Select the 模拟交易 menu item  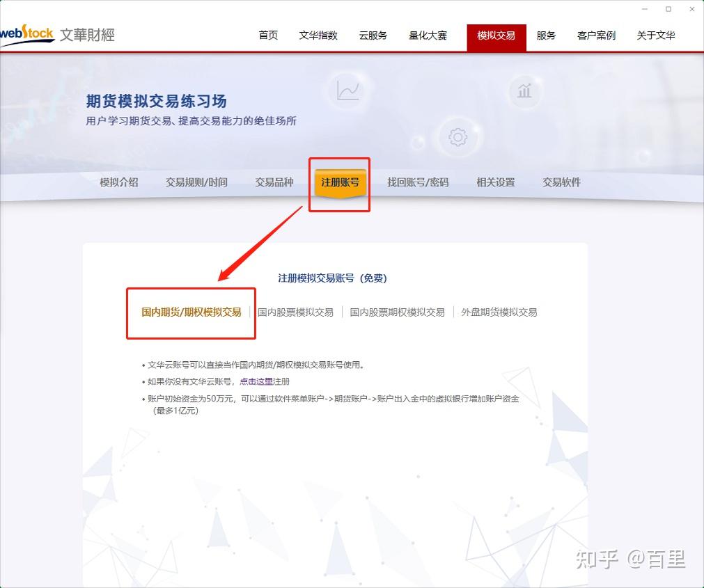pyautogui.click(x=496, y=35)
